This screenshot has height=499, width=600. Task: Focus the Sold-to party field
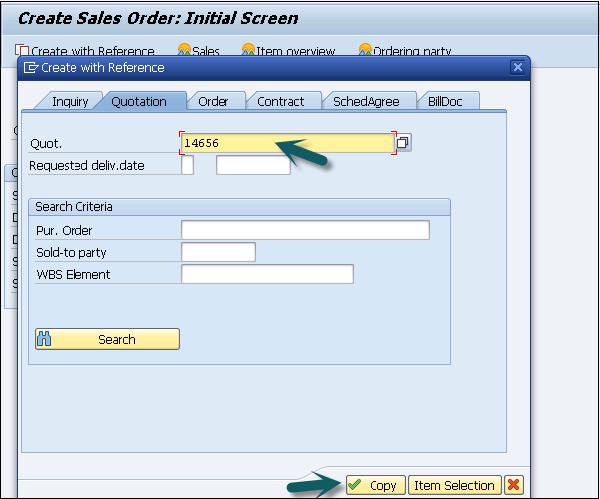click(218, 252)
